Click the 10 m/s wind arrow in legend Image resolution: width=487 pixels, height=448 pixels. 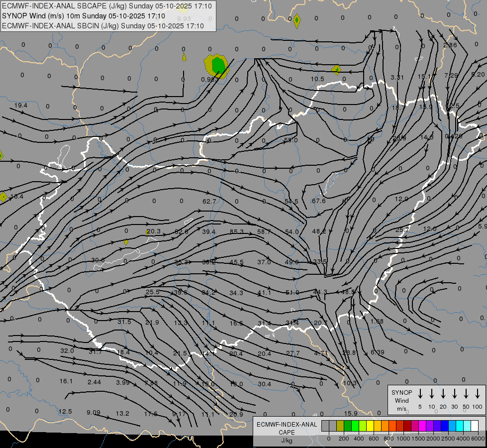point(431,394)
